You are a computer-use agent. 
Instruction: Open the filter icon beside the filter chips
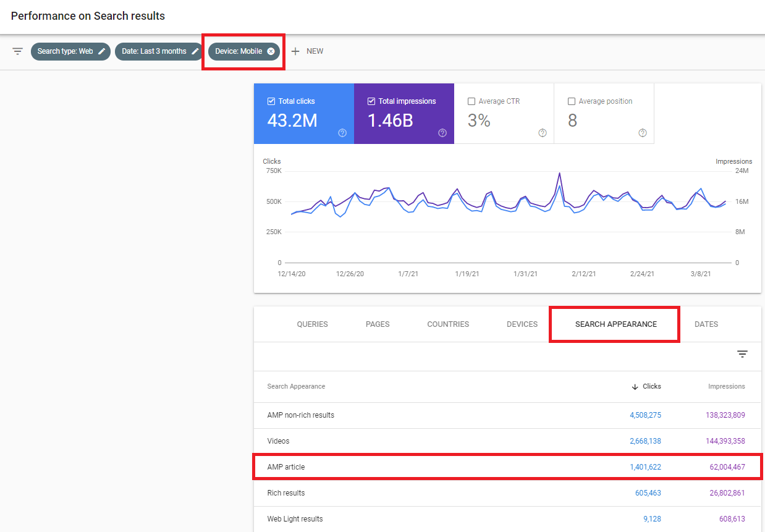tap(17, 51)
